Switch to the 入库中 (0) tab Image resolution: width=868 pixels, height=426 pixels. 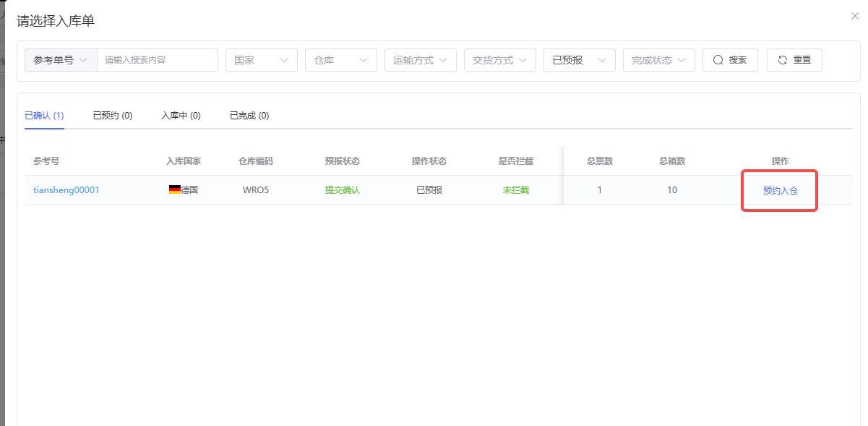pyautogui.click(x=181, y=116)
